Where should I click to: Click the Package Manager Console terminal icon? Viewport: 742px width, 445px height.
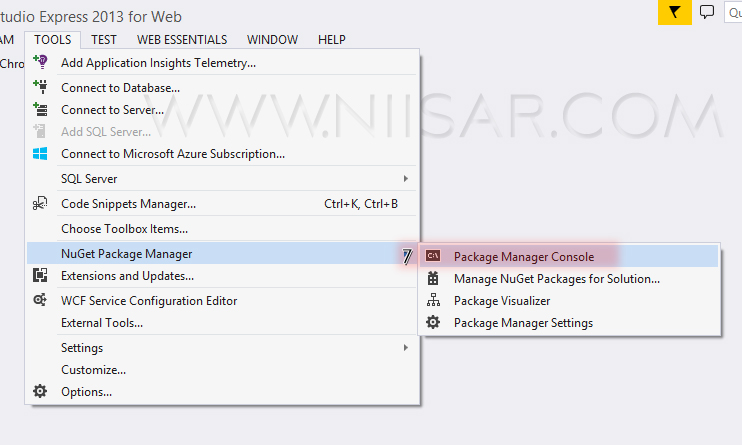433,256
